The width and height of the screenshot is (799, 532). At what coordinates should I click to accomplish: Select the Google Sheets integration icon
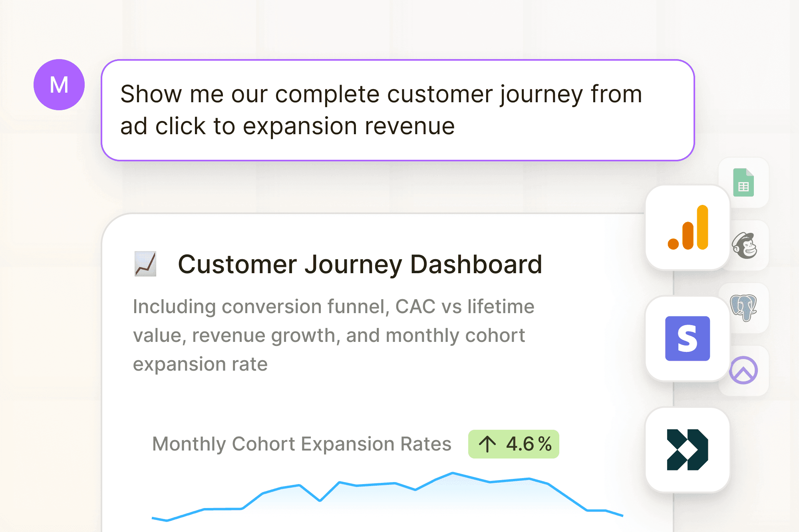[x=743, y=183]
